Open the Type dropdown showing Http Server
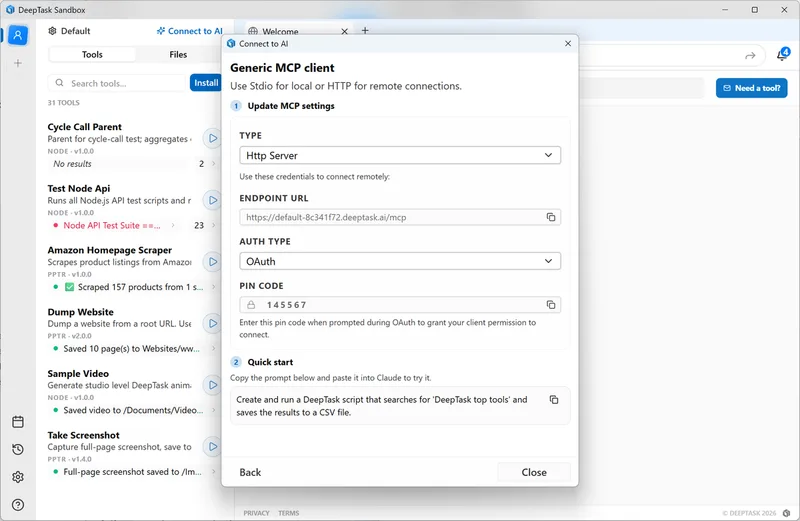Screen dimensions: 800x521 [400, 156]
